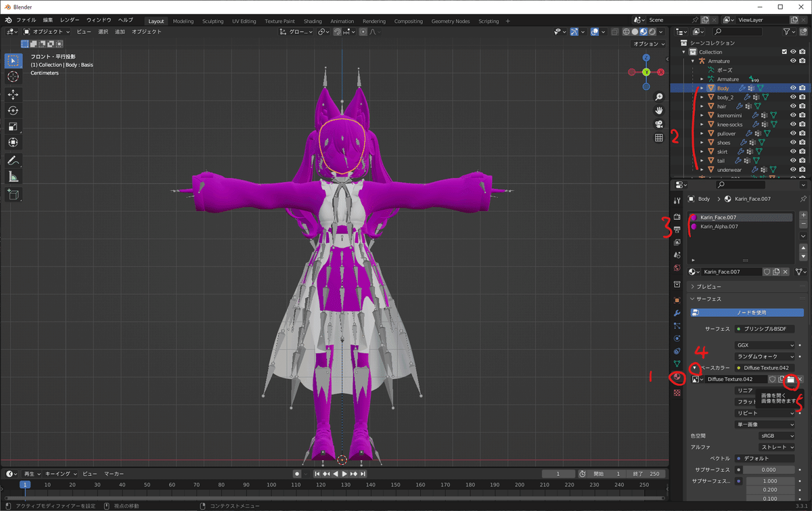Image resolution: width=812 pixels, height=511 pixels.
Task: Choose the Move tool
Action: coord(13,95)
